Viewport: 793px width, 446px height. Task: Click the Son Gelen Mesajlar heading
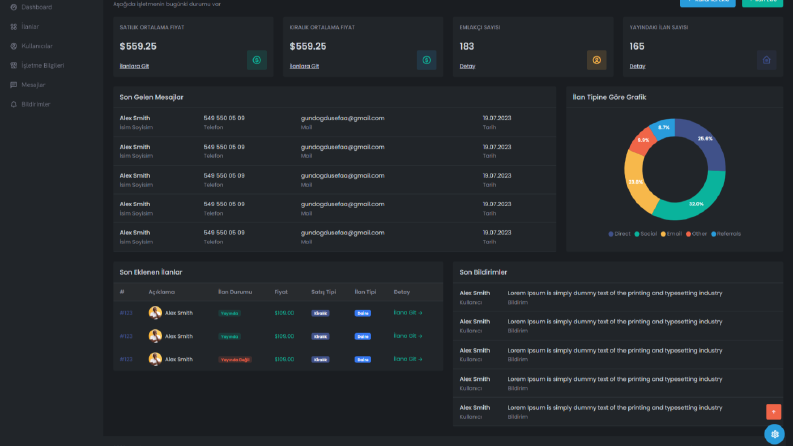[x=151, y=97]
